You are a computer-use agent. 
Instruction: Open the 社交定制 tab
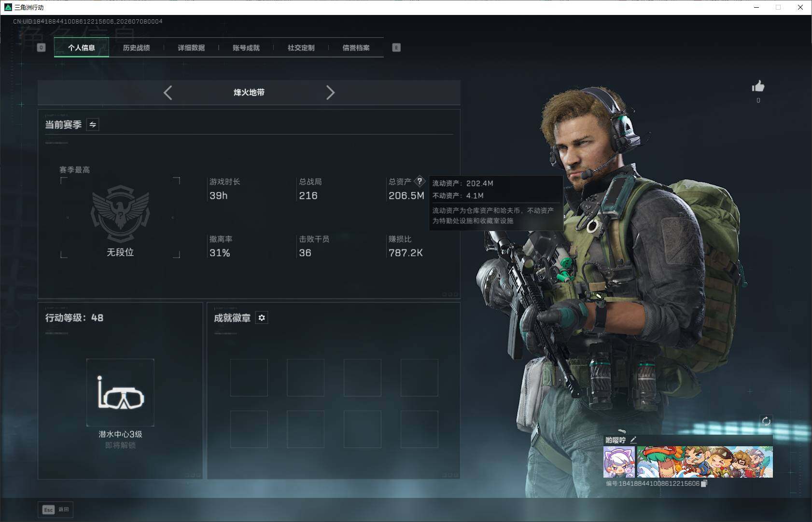(x=301, y=48)
